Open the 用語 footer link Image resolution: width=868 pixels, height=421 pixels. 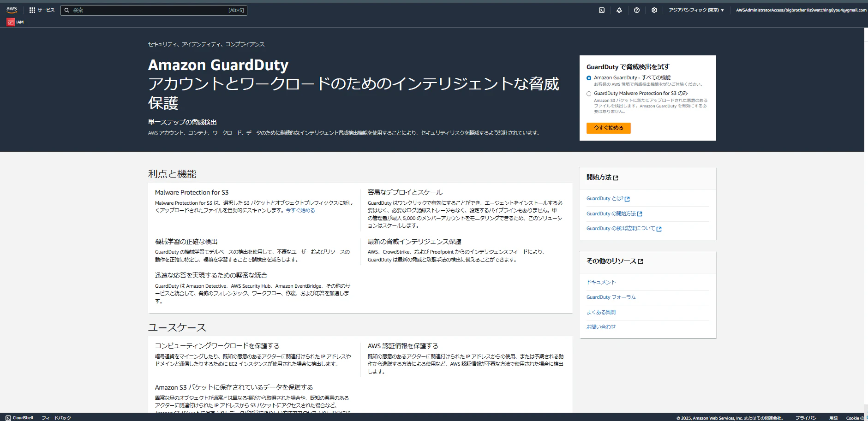[833, 418]
